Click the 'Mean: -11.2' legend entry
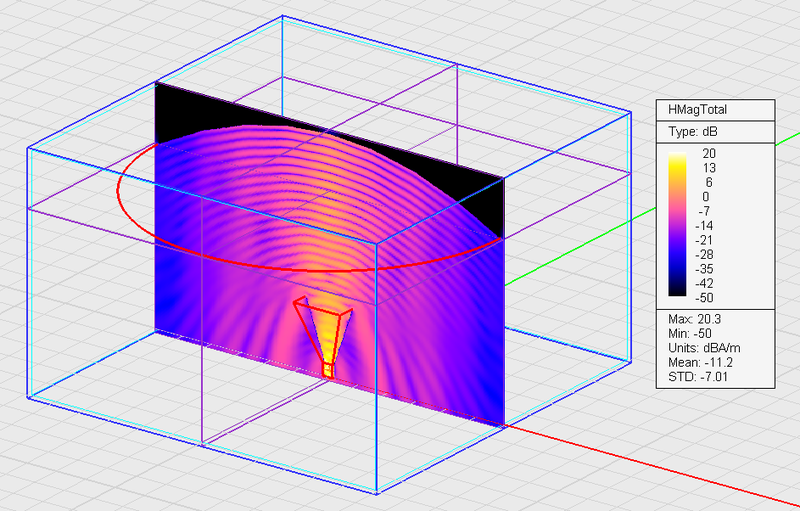Image resolution: width=800 pixels, height=511 pixels. click(700, 362)
